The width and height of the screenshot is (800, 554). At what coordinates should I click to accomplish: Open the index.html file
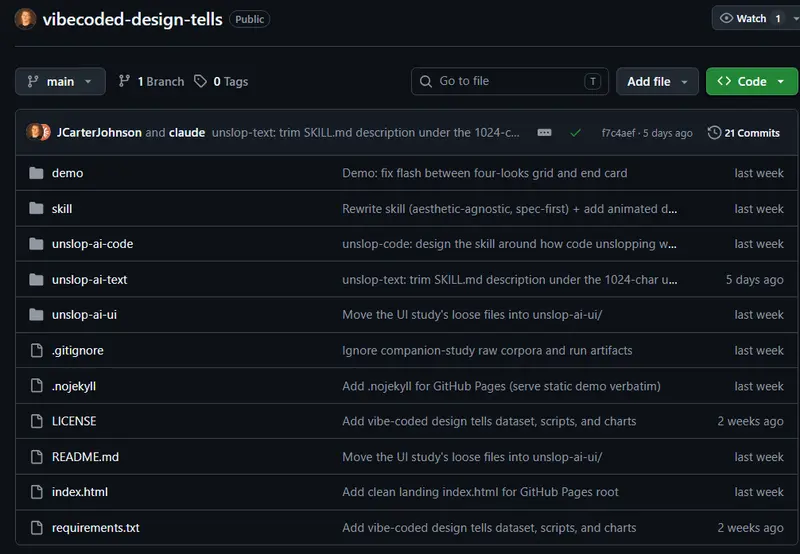tap(80, 492)
